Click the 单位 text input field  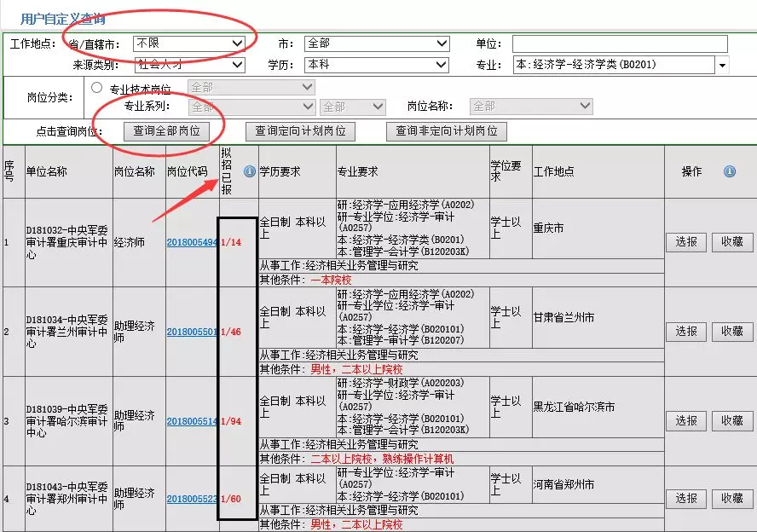(x=620, y=43)
